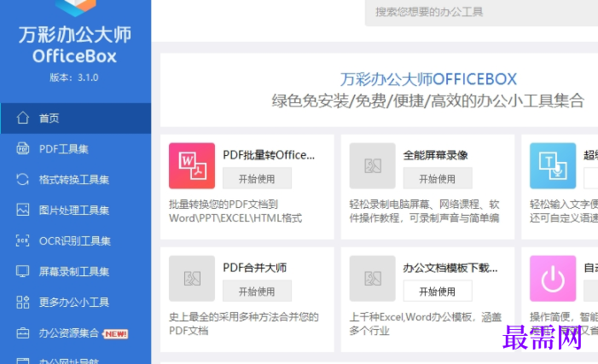This screenshot has width=598, height=364.
Task: Select 屏幕录制工具集 in the sidebar
Action: tap(76, 271)
